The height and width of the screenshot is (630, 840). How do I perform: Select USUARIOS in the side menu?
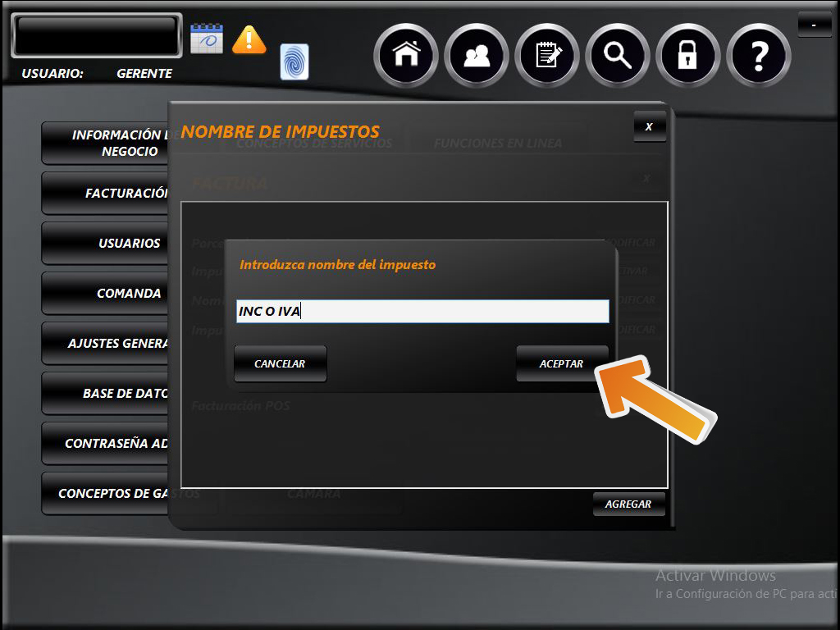pyautogui.click(x=105, y=244)
